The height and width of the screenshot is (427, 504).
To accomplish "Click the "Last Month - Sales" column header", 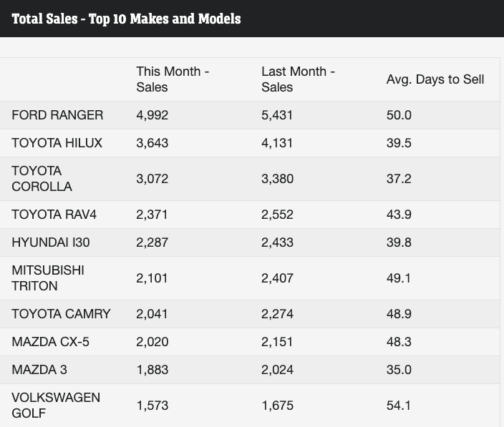I will point(298,79).
